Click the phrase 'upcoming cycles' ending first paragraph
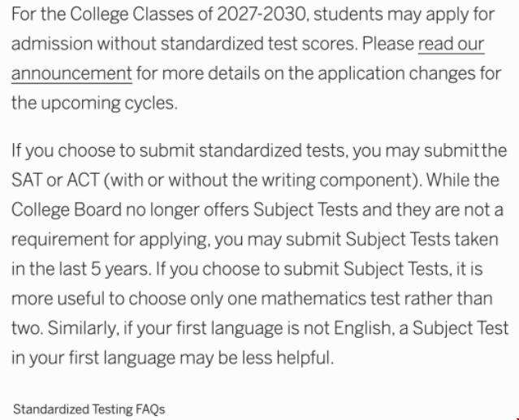The height and width of the screenshot is (420, 519). point(109,103)
